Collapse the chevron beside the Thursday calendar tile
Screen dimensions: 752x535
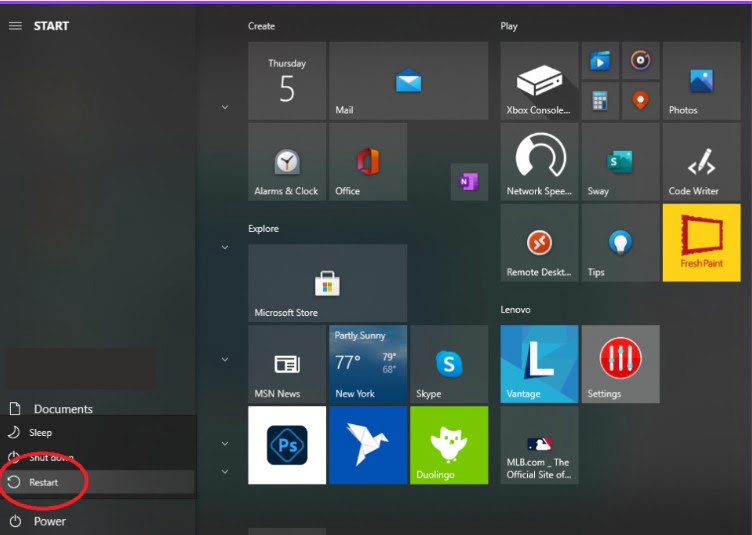pos(224,107)
